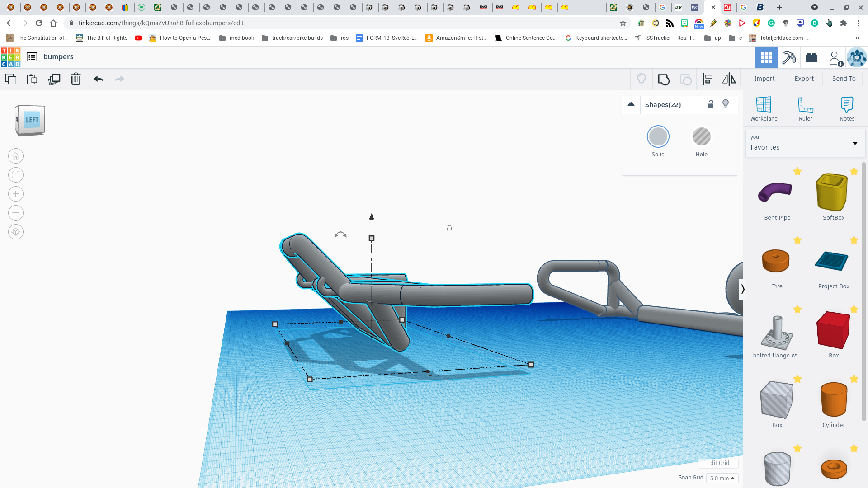Click the Export button
The width and height of the screenshot is (868, 488).
pyautogui.click(x=804, y=78)
